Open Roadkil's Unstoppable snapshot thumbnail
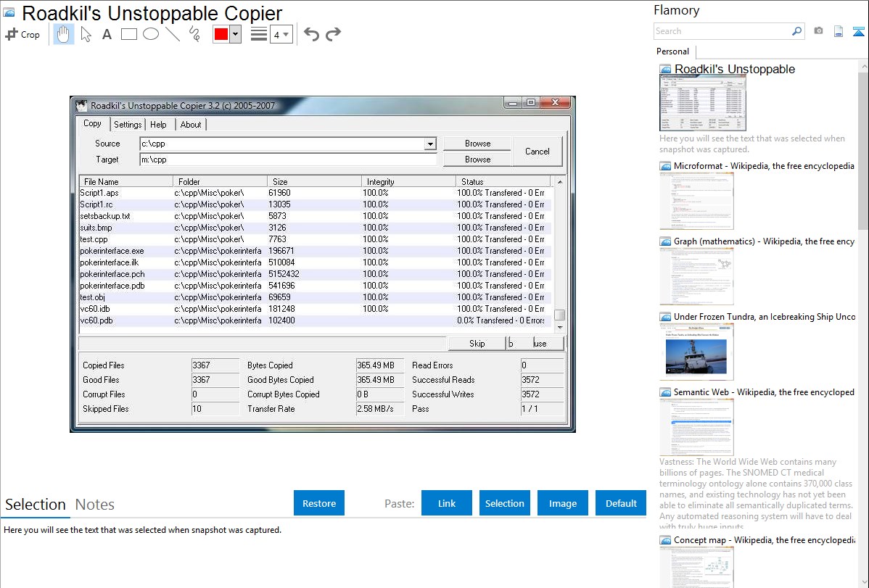869x588 pixels. click(x=703, y=104)
